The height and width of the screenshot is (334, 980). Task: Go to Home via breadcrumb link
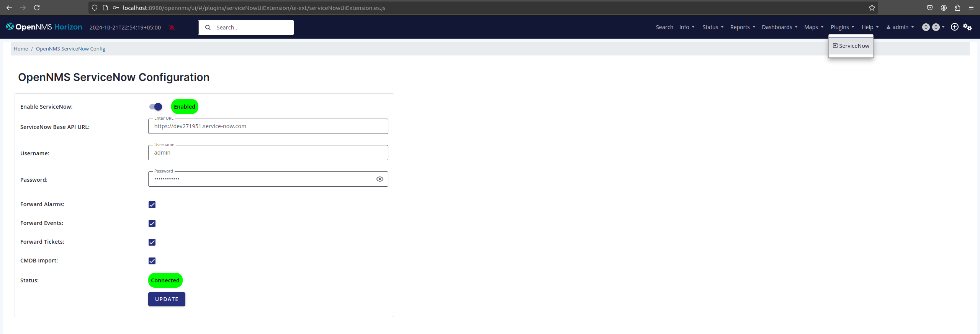21,49
